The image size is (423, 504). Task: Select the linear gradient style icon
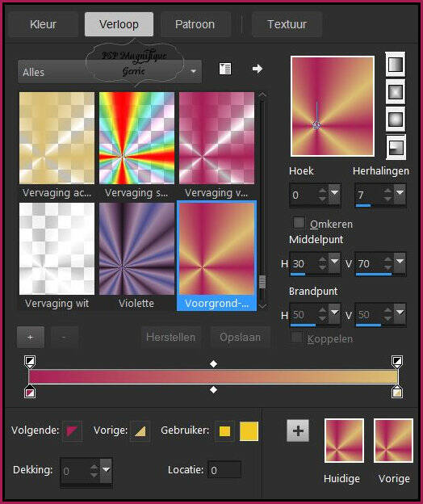(395, 65)
